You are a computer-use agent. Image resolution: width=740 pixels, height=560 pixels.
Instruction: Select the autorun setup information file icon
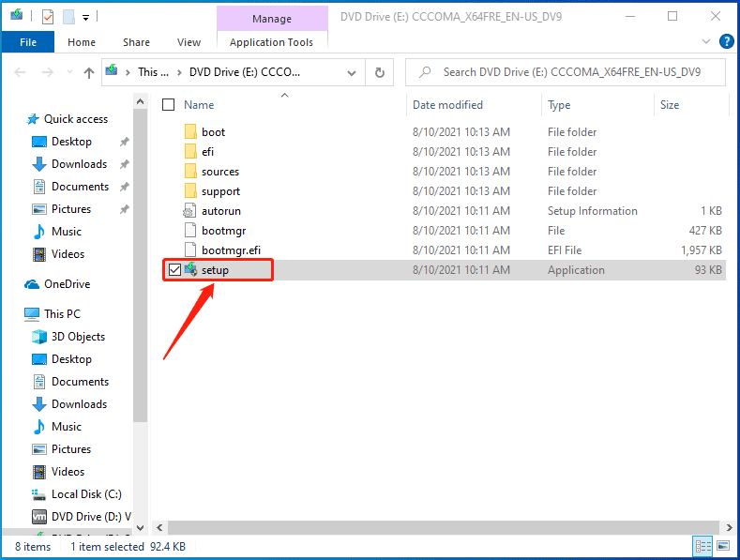[x=189, y=211]
